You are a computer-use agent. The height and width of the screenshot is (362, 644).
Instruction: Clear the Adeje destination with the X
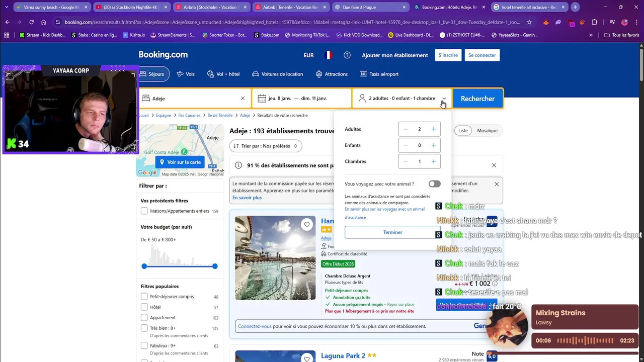click(x=243, y=99)
